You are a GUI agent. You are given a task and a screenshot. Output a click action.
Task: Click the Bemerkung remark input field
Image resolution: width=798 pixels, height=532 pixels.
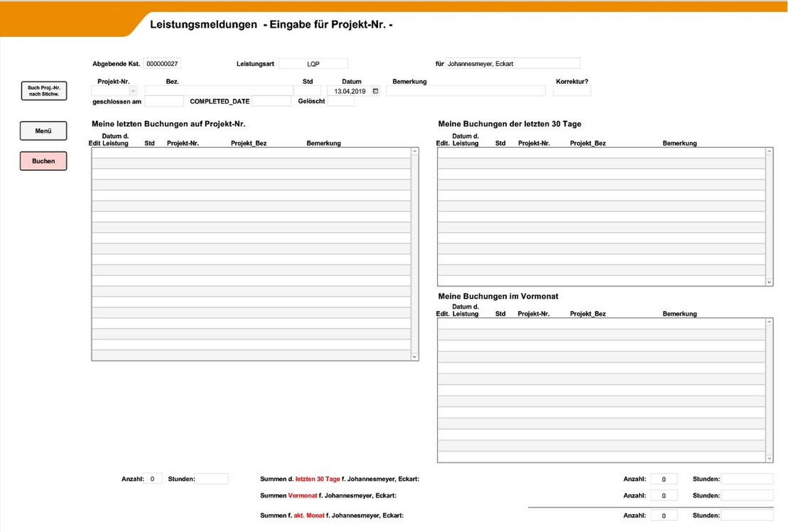click(x=466, y=91)
